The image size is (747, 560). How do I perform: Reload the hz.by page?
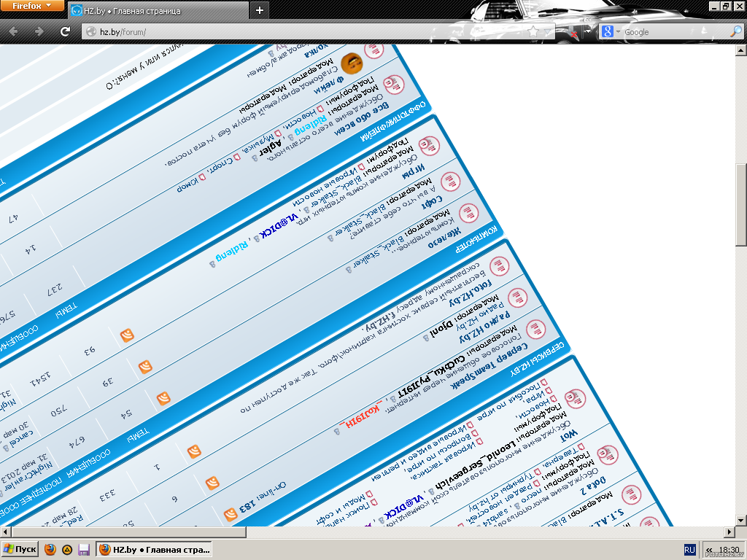[x=65, y=32]
